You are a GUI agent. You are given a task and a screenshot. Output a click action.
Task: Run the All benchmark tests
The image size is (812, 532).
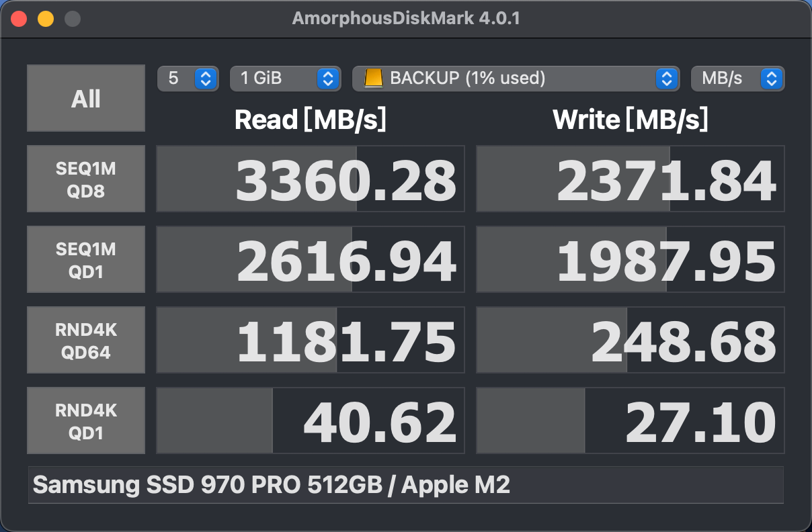point(85,97)
